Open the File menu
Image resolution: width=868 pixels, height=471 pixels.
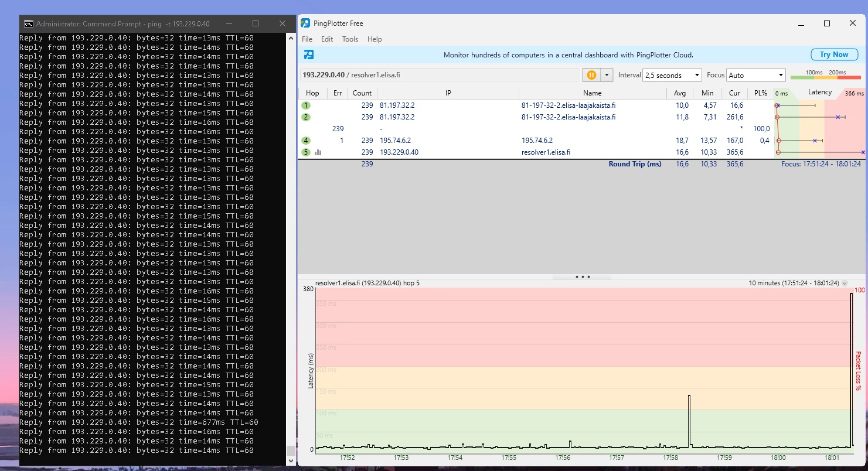[307, 39]
